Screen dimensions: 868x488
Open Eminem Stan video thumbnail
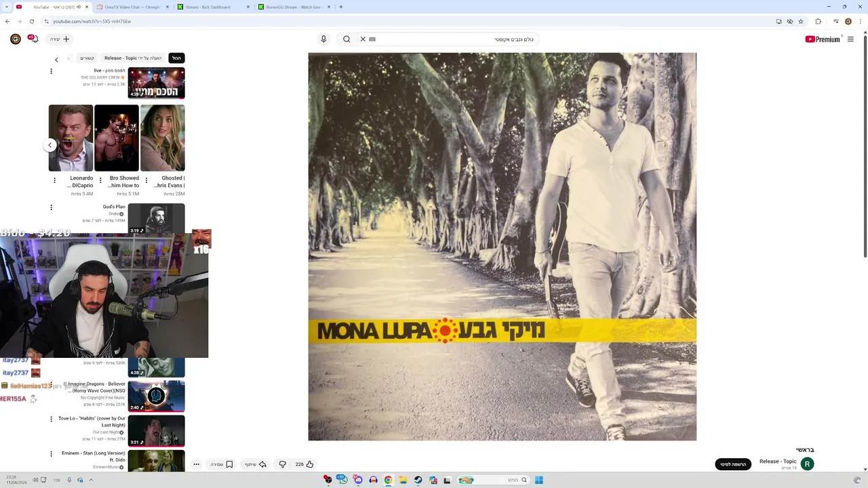pyautogui.click(x=156, y=461)
